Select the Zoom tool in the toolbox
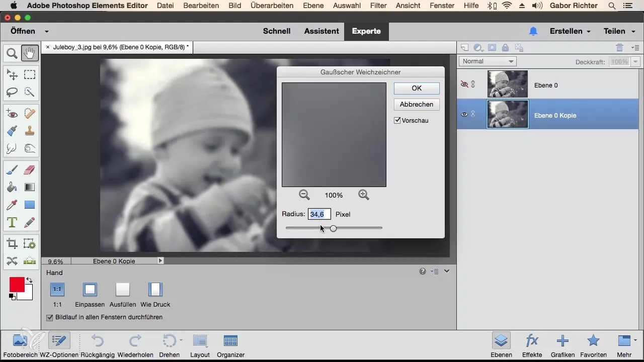The image size is (644, 362). (12, 52)
